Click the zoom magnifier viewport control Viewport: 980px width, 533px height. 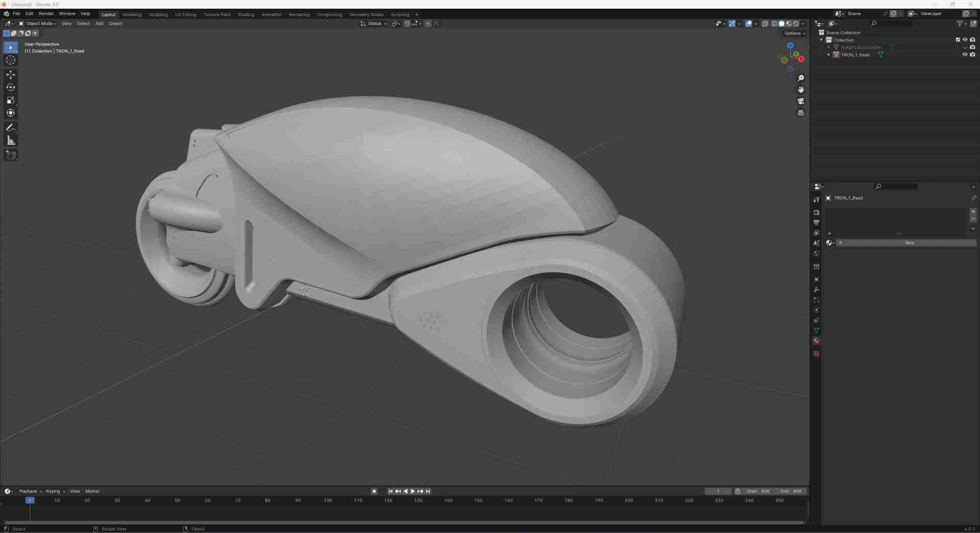[x=800, y=78]
